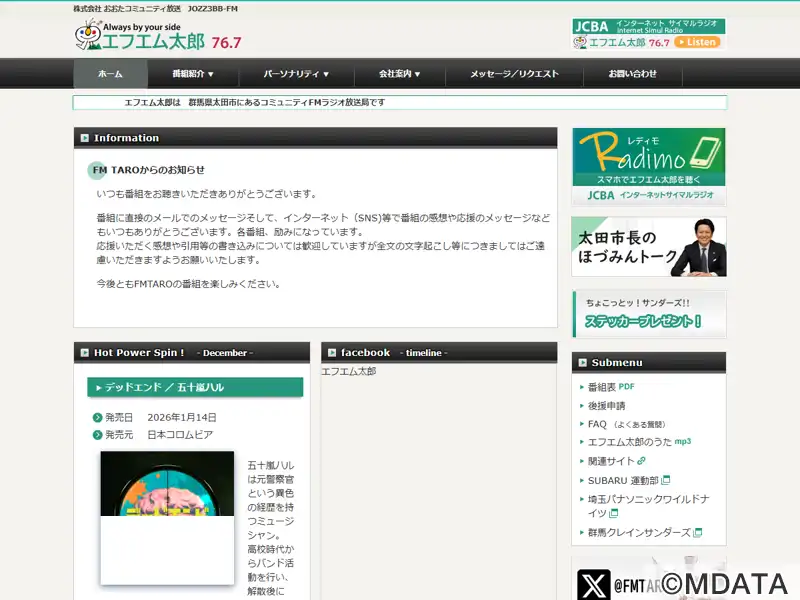Expand the 番組紹介 dropdown menu

pyautogui.click(x=193, y=73)
